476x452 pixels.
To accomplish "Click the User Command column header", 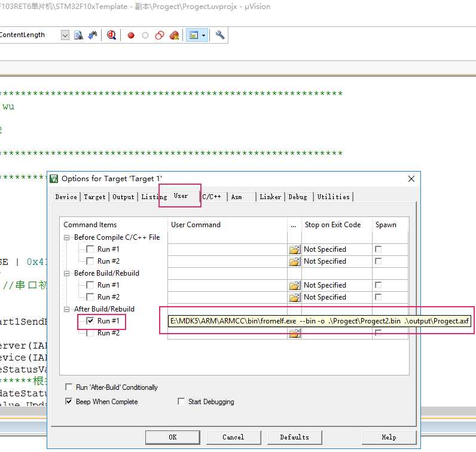I will tap(196, 225).
